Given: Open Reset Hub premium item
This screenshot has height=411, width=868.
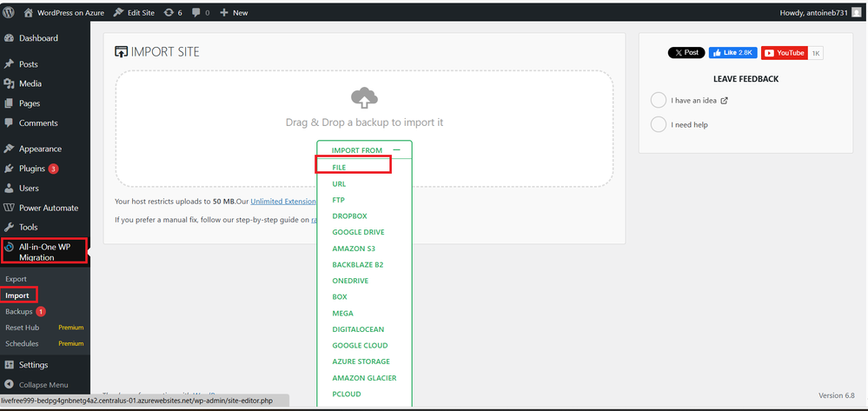Looking at the screenshot, I should (x=45, y=328).
